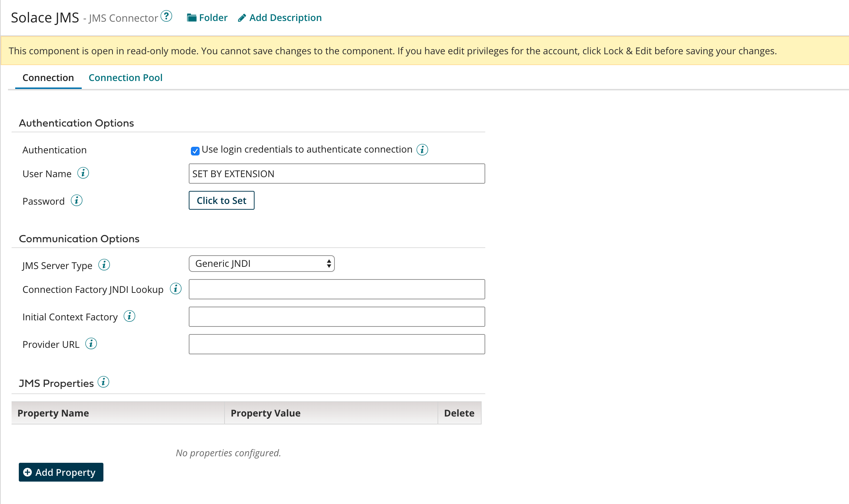Show info icon for Password

coord(77,200)
